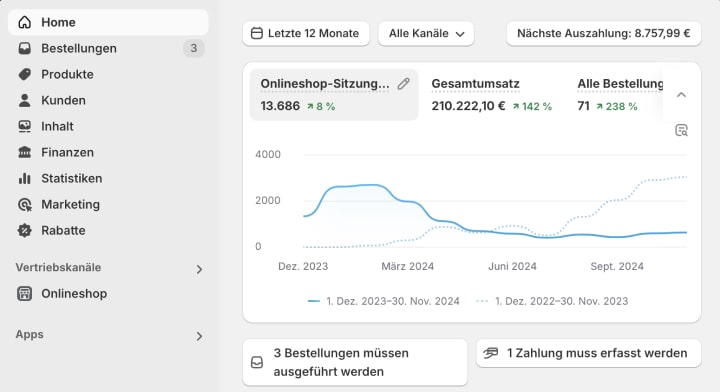
Task: Open Bestellungen in the sidebar
Action: tap(108, 48)
